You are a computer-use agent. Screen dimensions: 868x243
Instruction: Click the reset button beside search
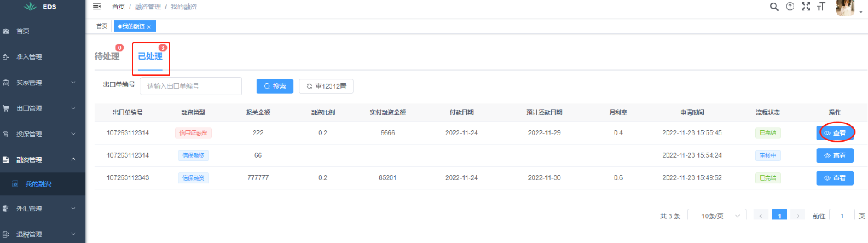(326, 86)
